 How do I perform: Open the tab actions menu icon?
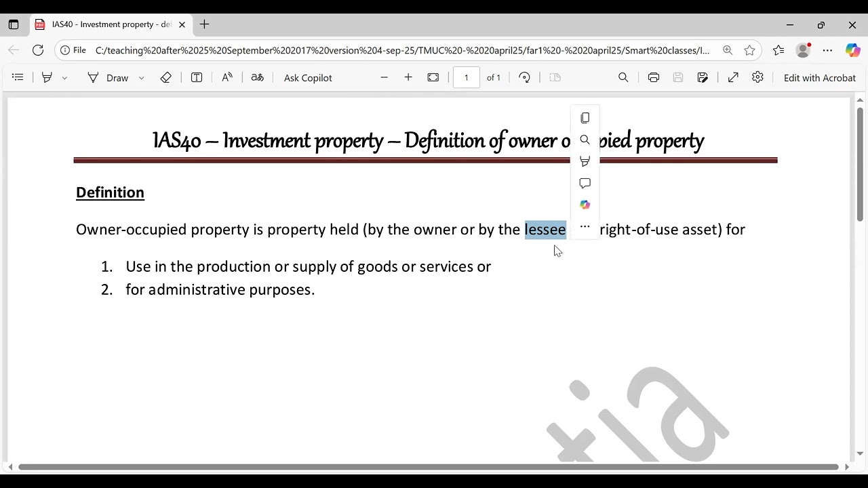click(13, 24)
